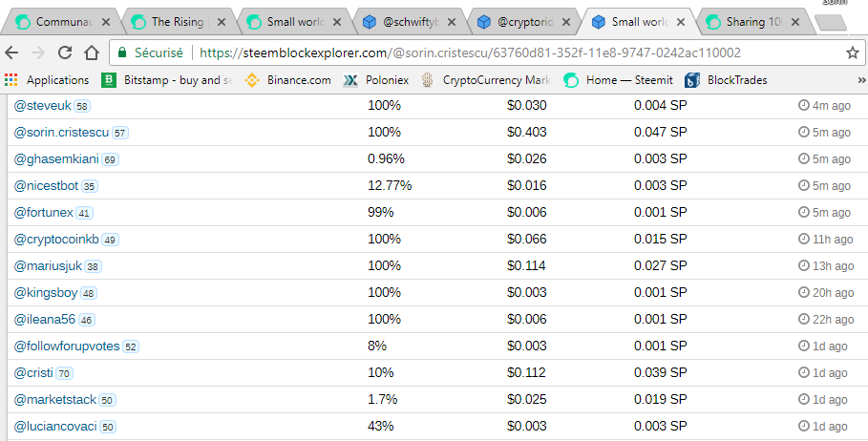Click the clock icon beside 13h ago

(x=803, y=265)
